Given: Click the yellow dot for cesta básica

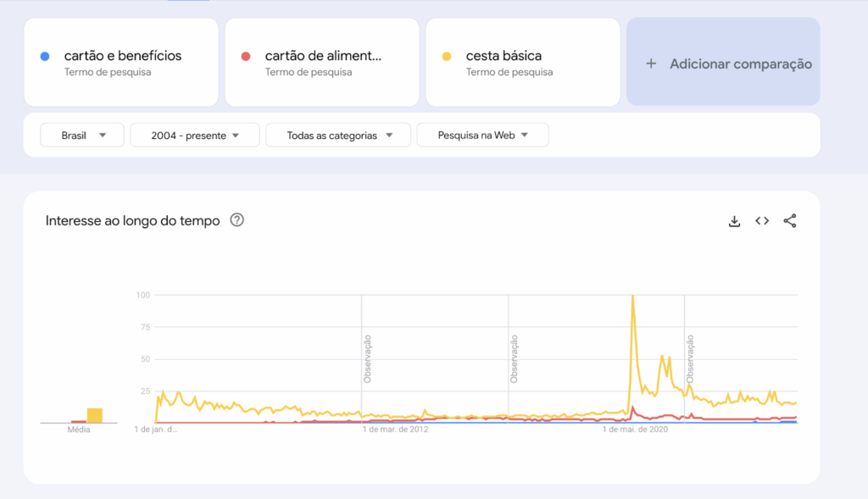Looking at the screenshot, I should [446, 57].
